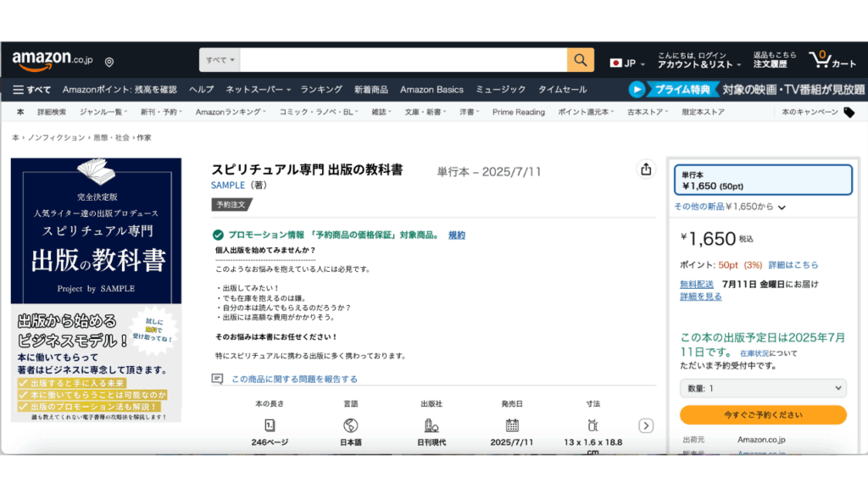Open the Prime Reading tab

pyautogui.click(x=518, y=113)
